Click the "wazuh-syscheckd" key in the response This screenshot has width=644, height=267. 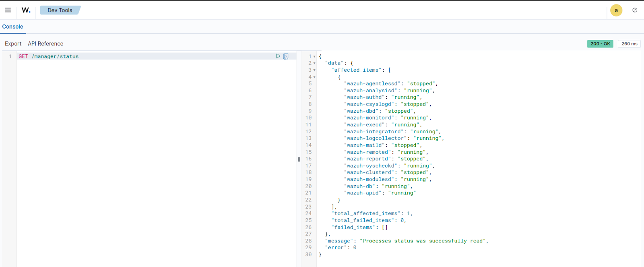coord(371,166)
